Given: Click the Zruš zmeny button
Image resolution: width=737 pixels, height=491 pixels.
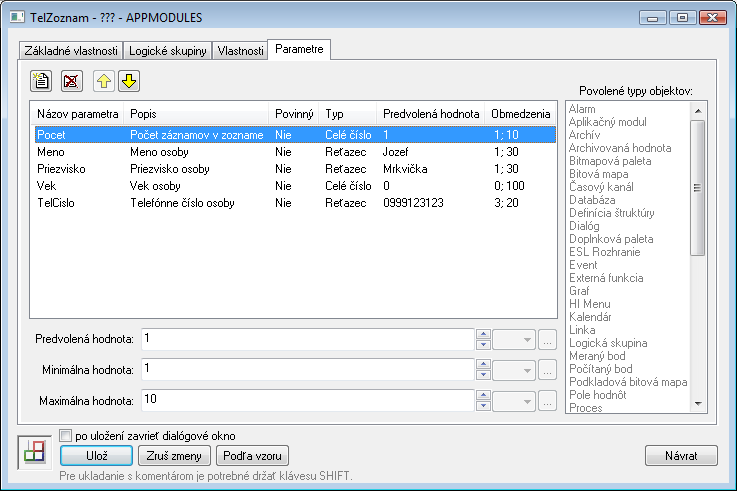Looking at the screenshot, I should pyautogui.click(x=174, y=456).
